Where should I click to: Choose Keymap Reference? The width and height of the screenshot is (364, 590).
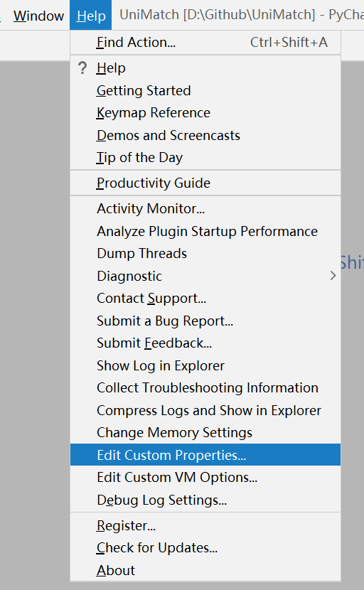tap(205, 113)
